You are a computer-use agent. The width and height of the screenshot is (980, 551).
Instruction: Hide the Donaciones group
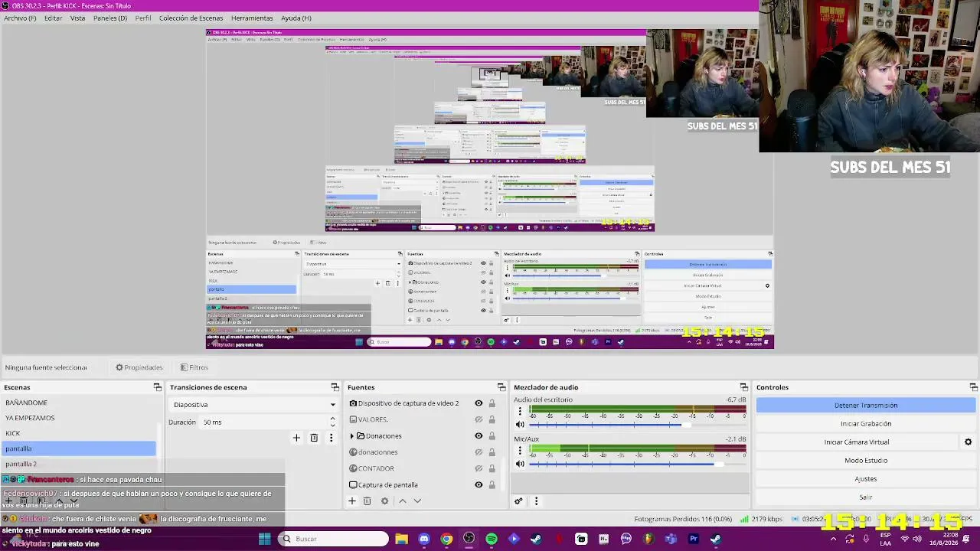[479, 436]
